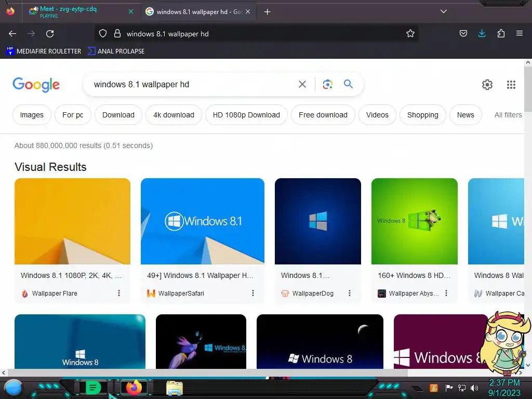Select the 4k download filter chip

coord(174,115)
